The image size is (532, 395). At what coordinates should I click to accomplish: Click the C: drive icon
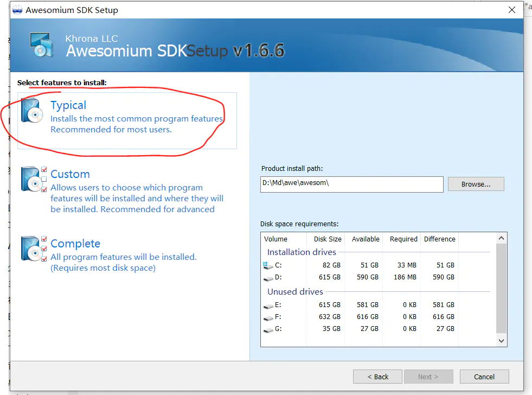click(268, 266)
